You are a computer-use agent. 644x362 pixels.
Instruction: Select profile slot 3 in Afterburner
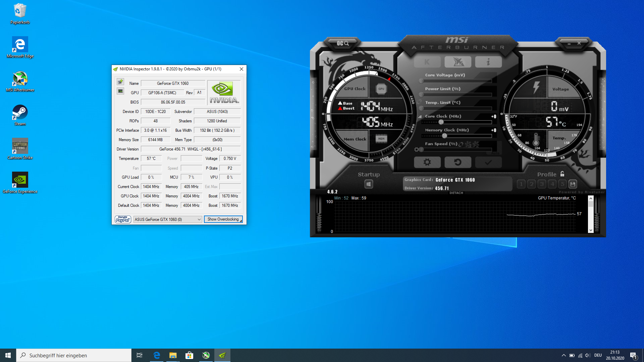tap(542, 184)
